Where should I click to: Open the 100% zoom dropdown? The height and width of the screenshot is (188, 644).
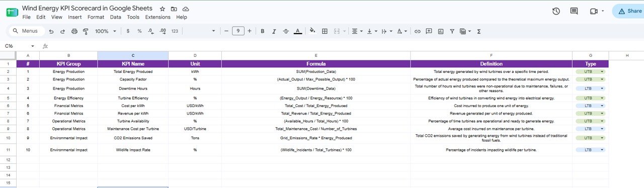tap(106, 31)
